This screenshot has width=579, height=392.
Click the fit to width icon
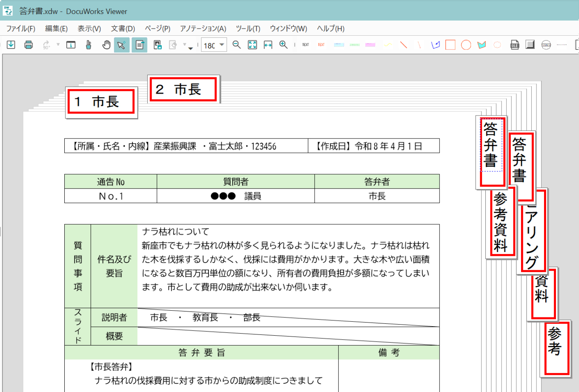coord(268,45)
